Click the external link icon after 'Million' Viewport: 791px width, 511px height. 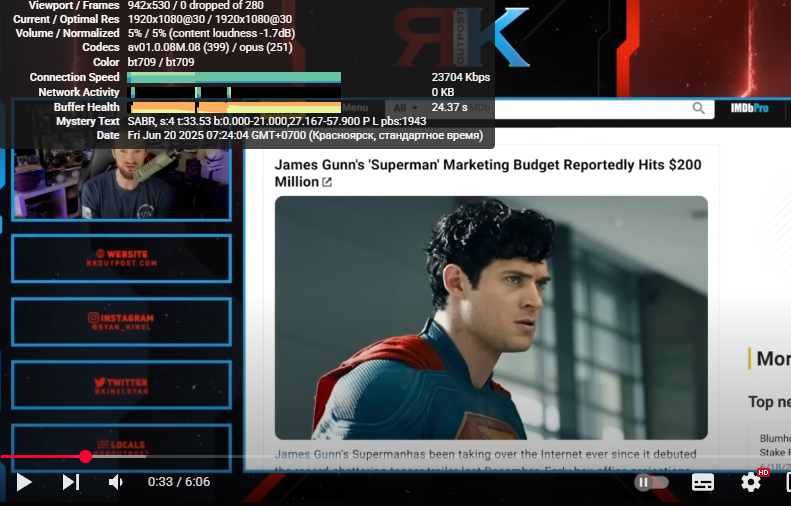[327, 182]
